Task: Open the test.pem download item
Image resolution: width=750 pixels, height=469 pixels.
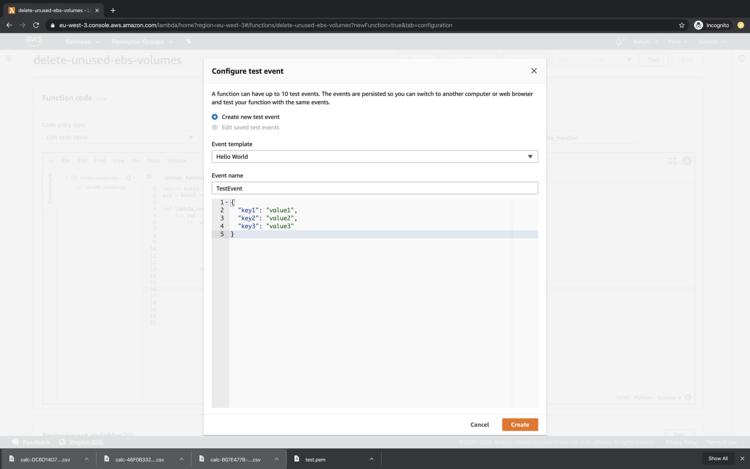Action: [315, 459]
